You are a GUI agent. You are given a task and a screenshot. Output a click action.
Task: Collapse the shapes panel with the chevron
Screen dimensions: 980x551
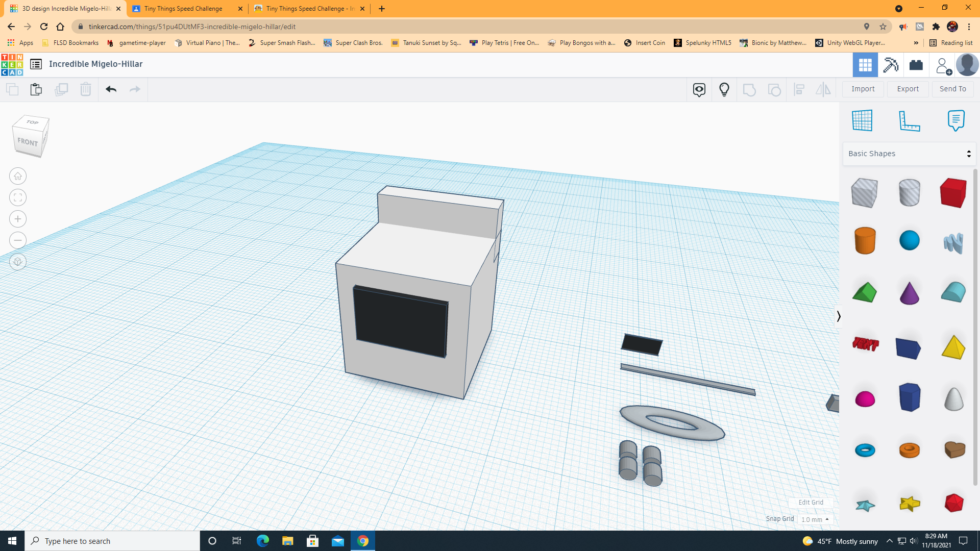click(x=839, y=316)
